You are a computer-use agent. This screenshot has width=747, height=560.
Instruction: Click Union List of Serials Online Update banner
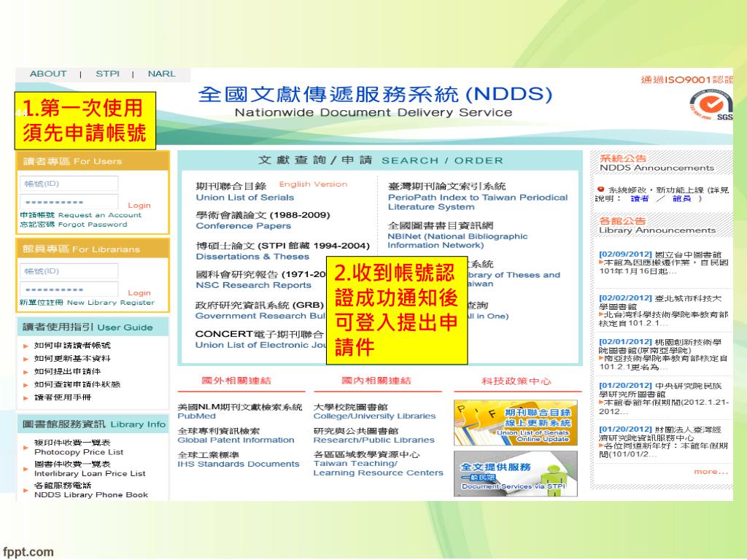click(516, 423)
